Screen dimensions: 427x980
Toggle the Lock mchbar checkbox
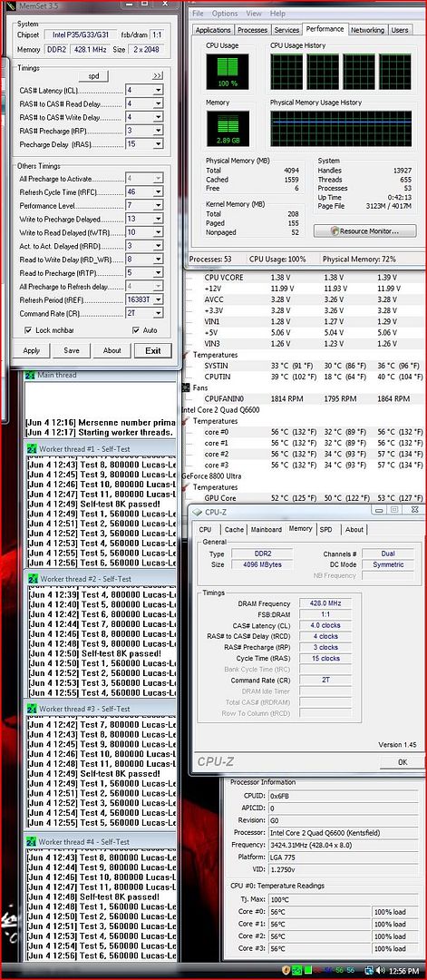tap(28, 330)
